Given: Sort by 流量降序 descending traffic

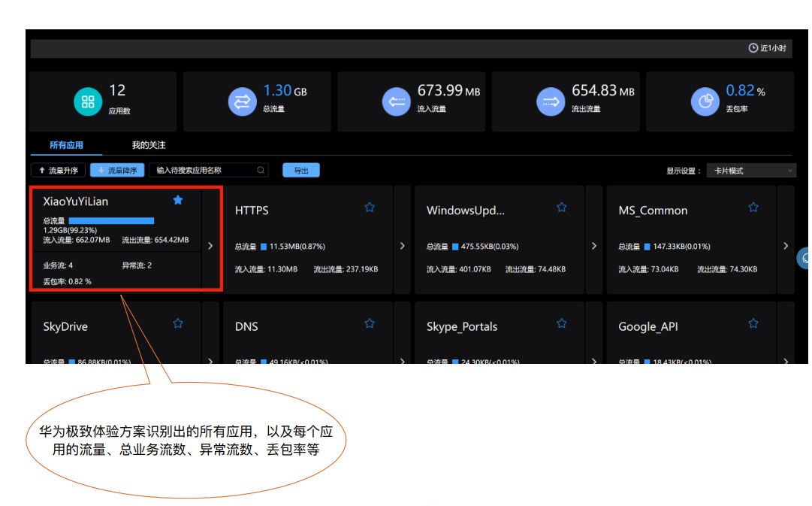Looking at the screenshot, I should pos(117,170).
